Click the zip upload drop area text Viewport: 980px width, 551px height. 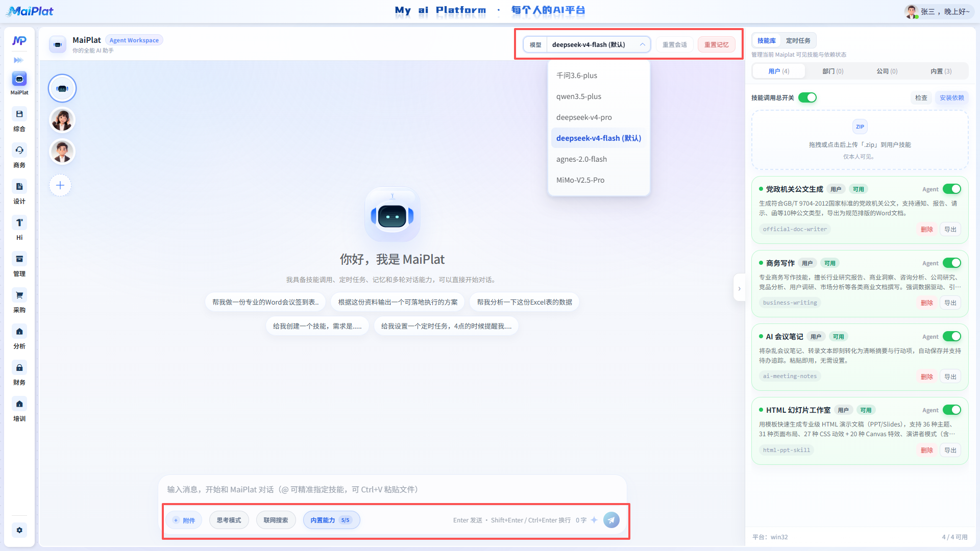coord(860,145)
